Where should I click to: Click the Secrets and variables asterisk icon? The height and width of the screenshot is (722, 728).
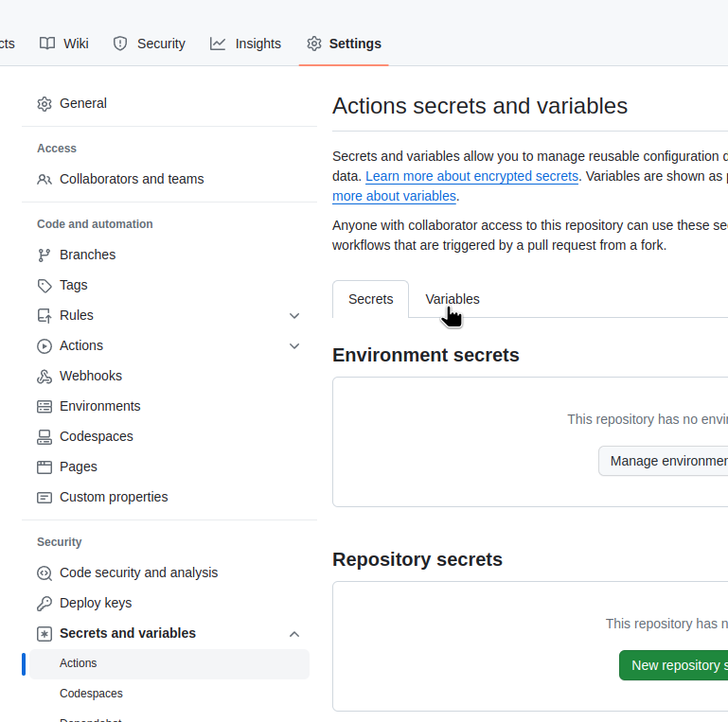[x=44, y=634]
